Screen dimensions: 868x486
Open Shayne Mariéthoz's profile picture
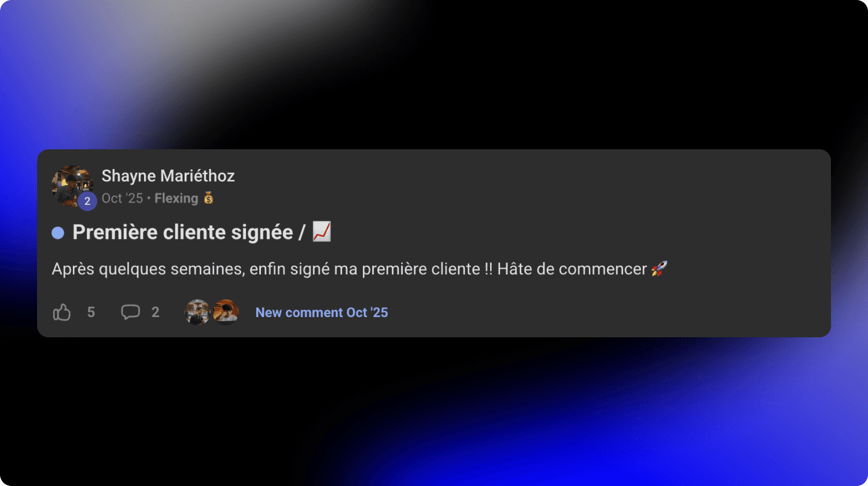click(72, 186)
